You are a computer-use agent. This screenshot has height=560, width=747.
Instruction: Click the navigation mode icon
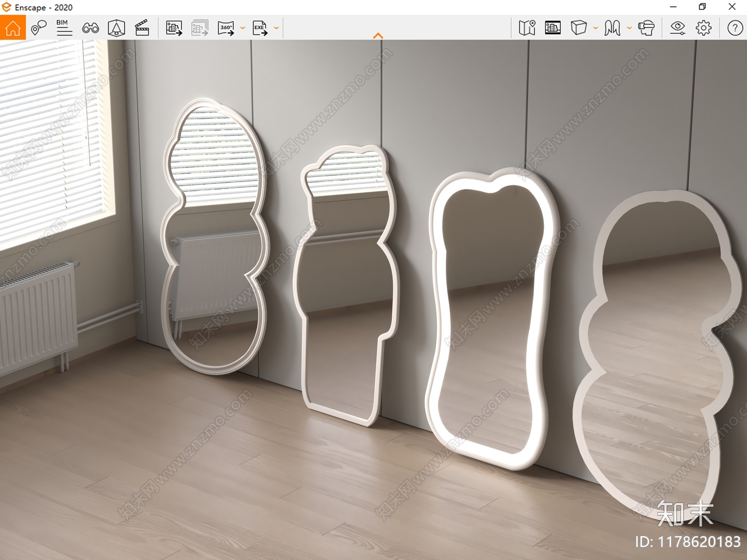coord(612,28)
